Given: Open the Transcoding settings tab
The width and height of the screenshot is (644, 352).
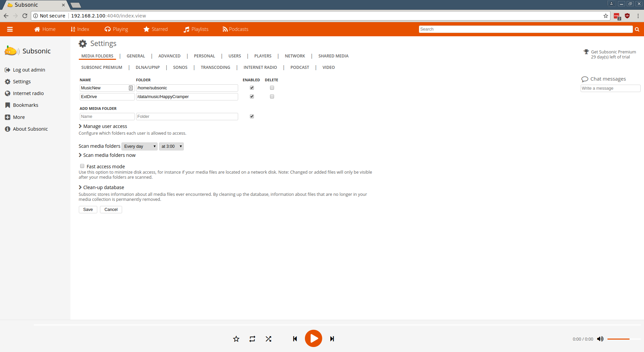Looking at the screenshot, I should click(x=216, y=68).
